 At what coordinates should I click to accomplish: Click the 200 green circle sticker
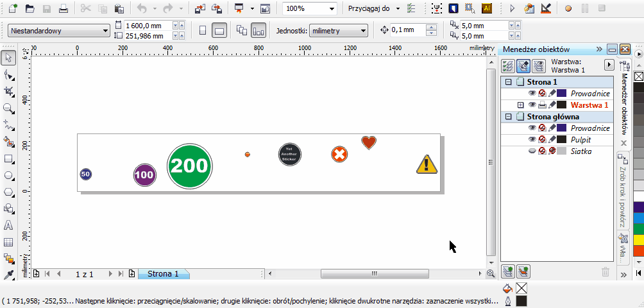(x=190, y=166)
